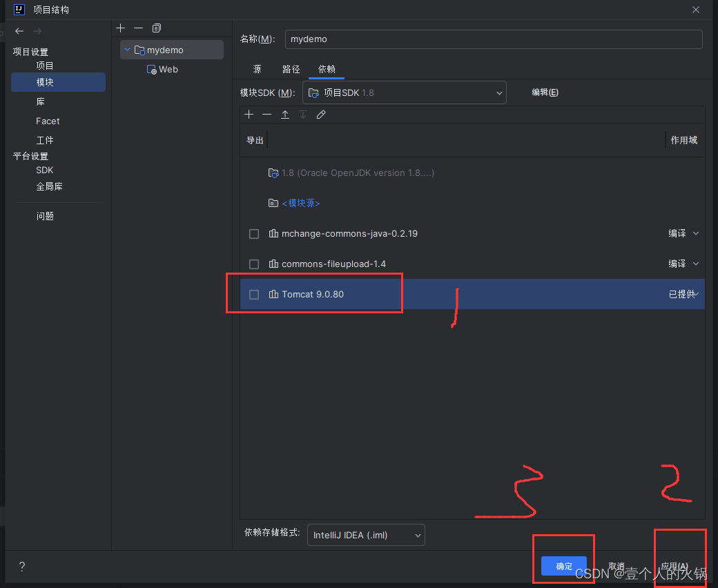Screen dimensions: 718x588
Task: Move selected dependency down
Action: tap(303, 115)
